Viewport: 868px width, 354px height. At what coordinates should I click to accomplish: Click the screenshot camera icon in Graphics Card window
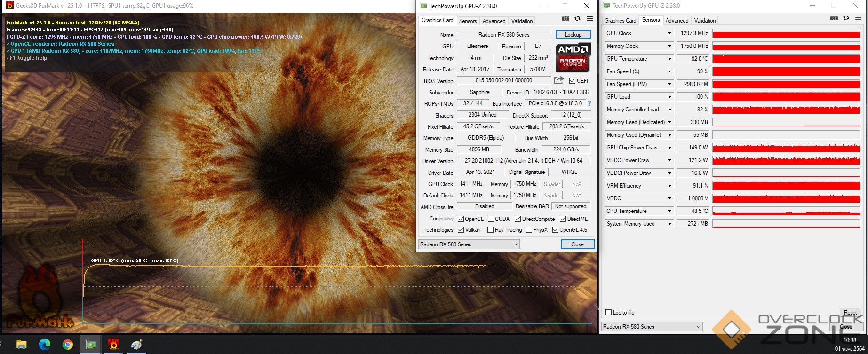(x=565, y=19)
